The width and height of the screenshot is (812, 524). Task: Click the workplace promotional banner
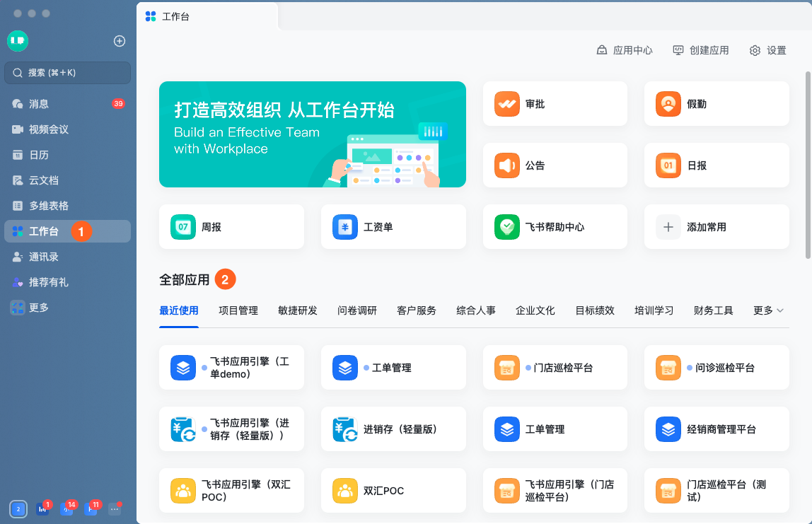point(312,134)
